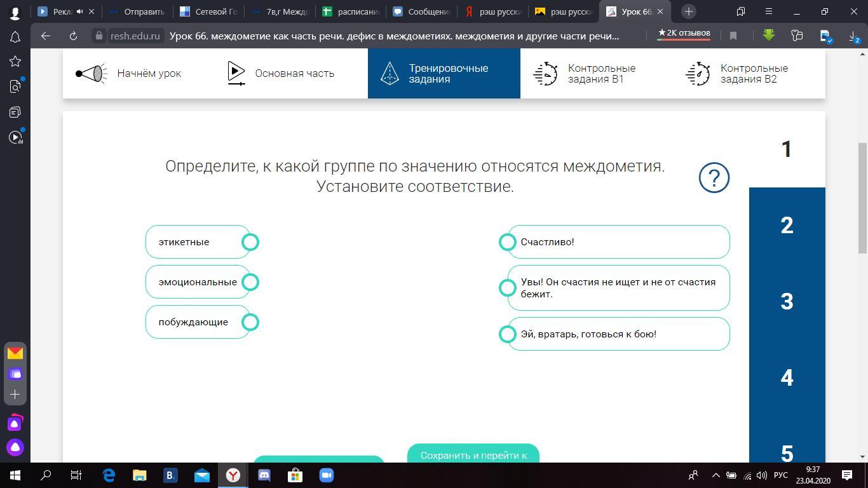Screen dimensions: 868x488
Task: Reload the current page
Action: 73,36
